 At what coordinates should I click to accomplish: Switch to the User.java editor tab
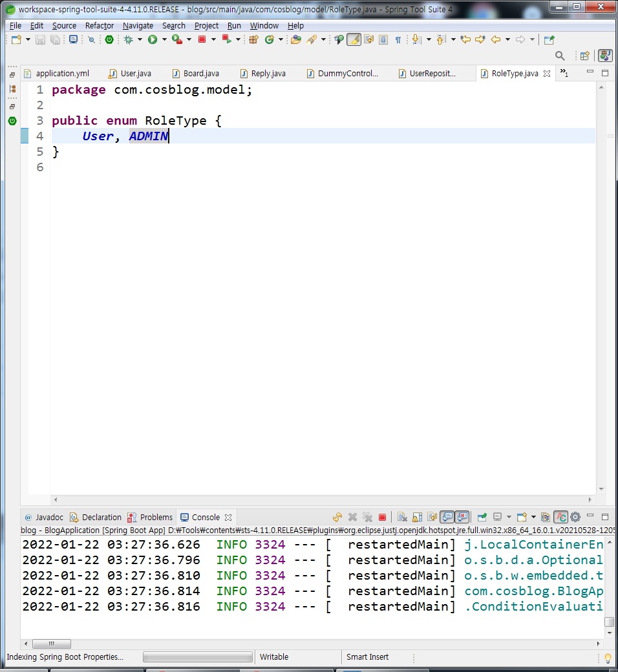coord(131,74)
